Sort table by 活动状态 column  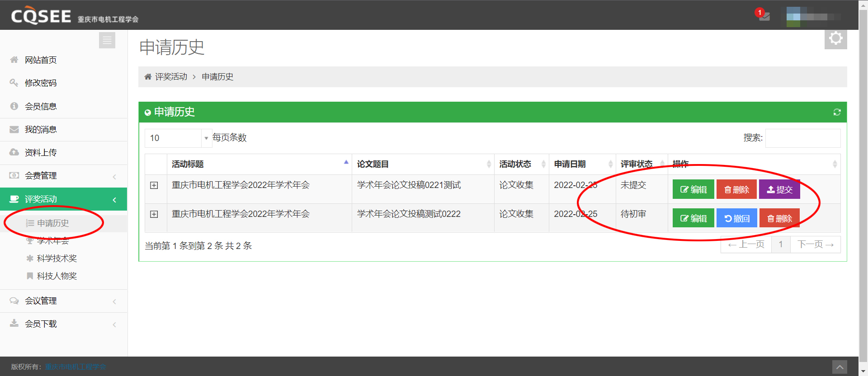pyautogui.click(x=522, y=164)
